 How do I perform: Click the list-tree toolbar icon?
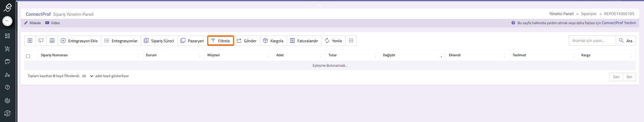coord(41,41)
